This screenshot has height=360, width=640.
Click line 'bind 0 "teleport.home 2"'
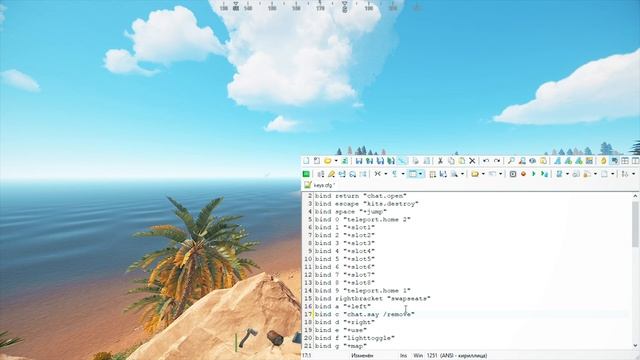click(362, 220)
